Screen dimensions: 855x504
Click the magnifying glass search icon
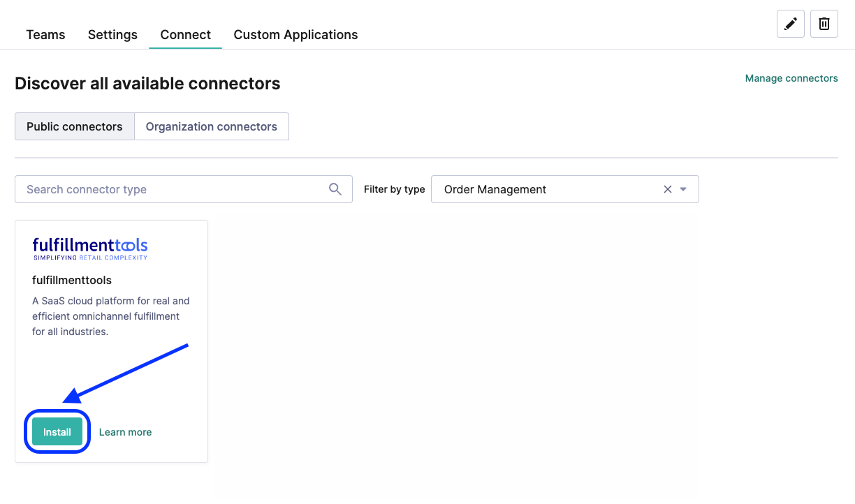(x=335, y=188)
